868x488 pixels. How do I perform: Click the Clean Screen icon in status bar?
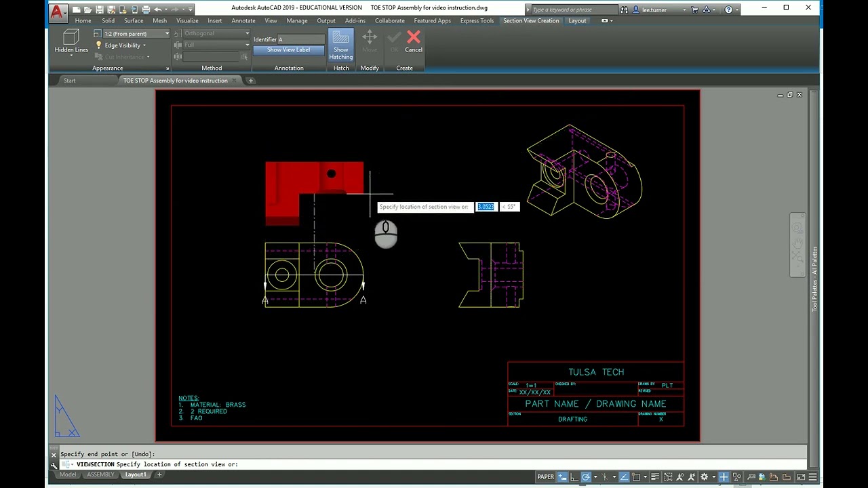pos(801,477)
